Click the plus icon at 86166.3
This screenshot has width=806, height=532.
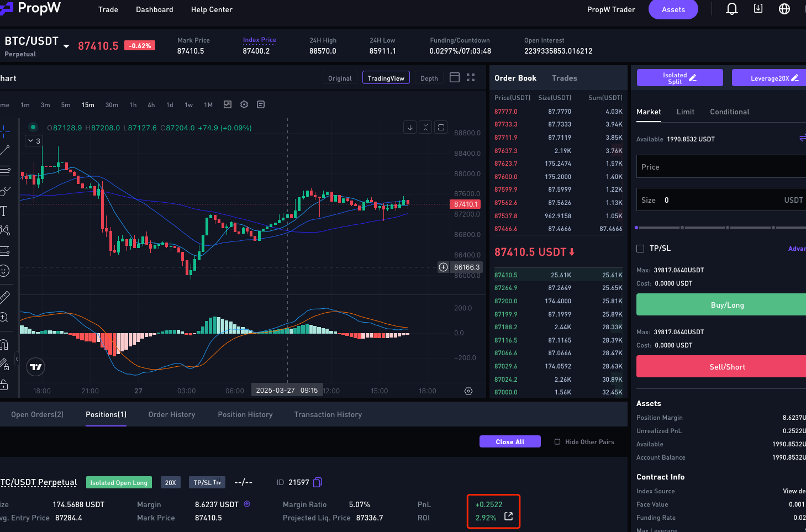coord(443,267)
